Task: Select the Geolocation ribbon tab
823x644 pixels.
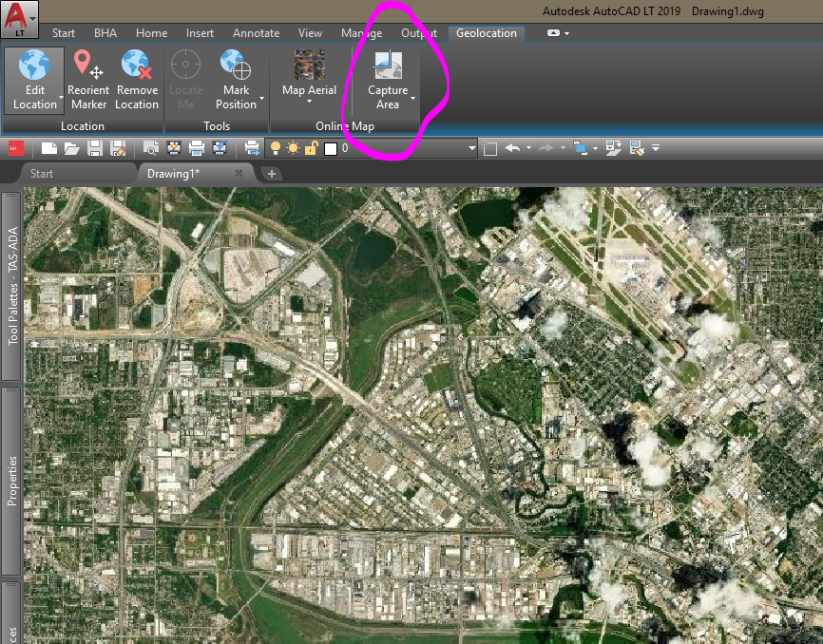Action: (x=487, y=33)
